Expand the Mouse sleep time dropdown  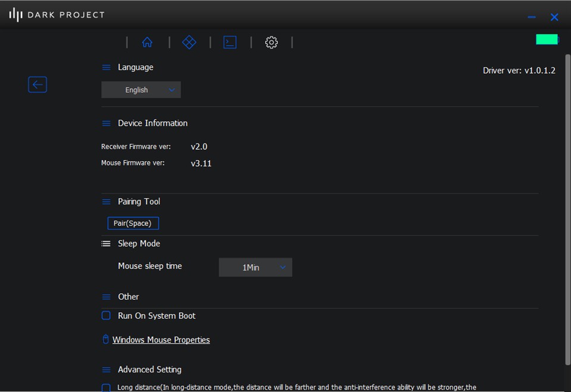255,268
